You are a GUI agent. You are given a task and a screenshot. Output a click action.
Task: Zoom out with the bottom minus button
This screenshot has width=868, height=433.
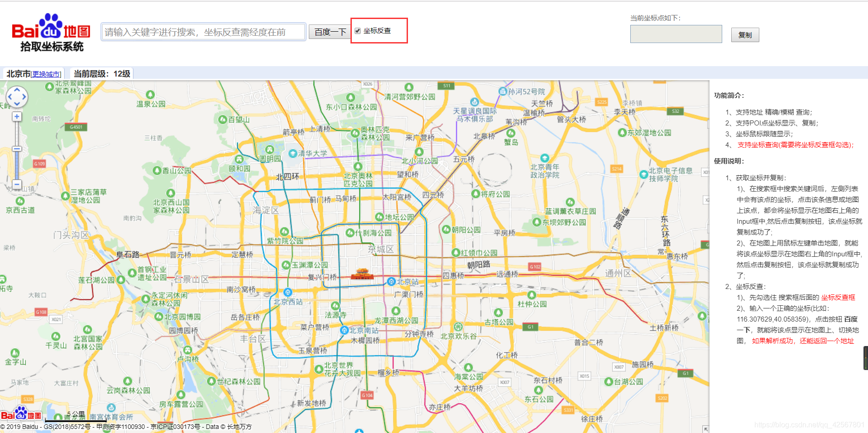pyautogui.click(x=17, y=184)
